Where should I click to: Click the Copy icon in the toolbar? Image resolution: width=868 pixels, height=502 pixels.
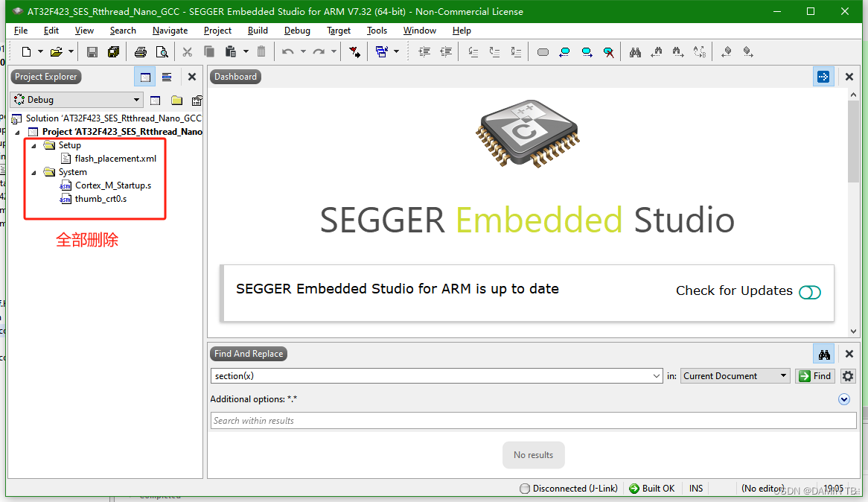pos(208,52)
